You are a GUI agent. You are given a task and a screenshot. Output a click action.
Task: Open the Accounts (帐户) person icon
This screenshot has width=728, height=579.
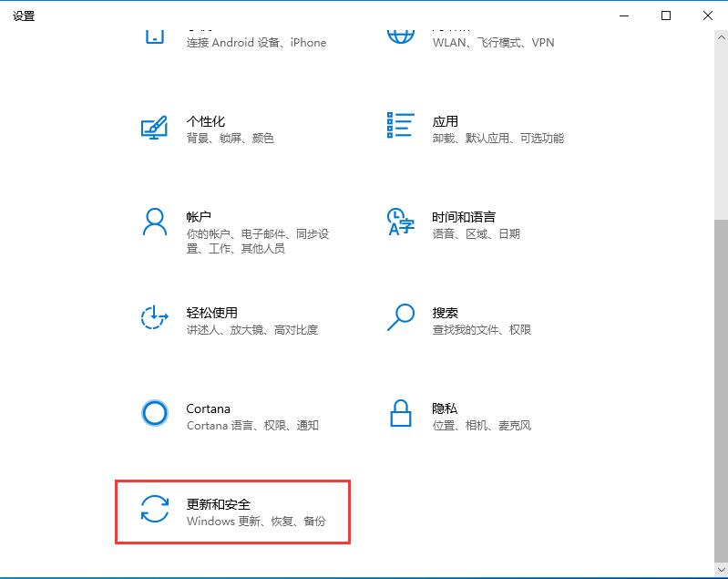tap(155, 222)
